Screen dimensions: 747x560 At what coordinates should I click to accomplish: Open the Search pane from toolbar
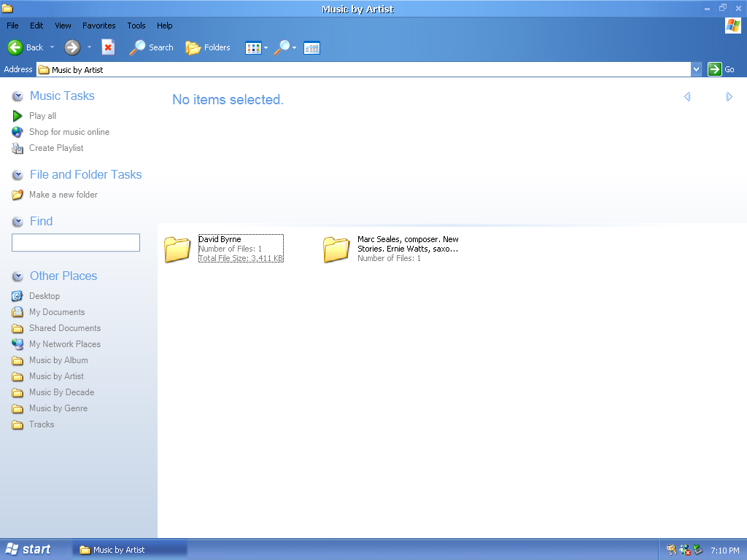tap(151, 47)
